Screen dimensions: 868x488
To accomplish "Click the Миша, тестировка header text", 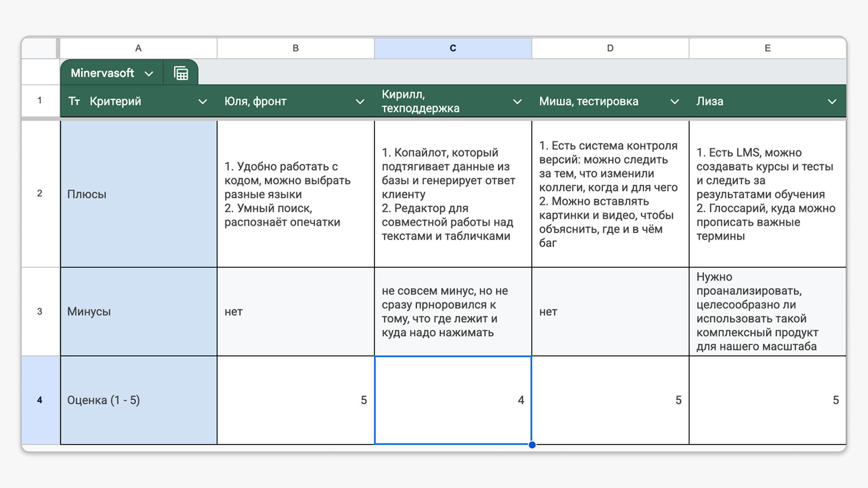I will click(x=589, y=101).
